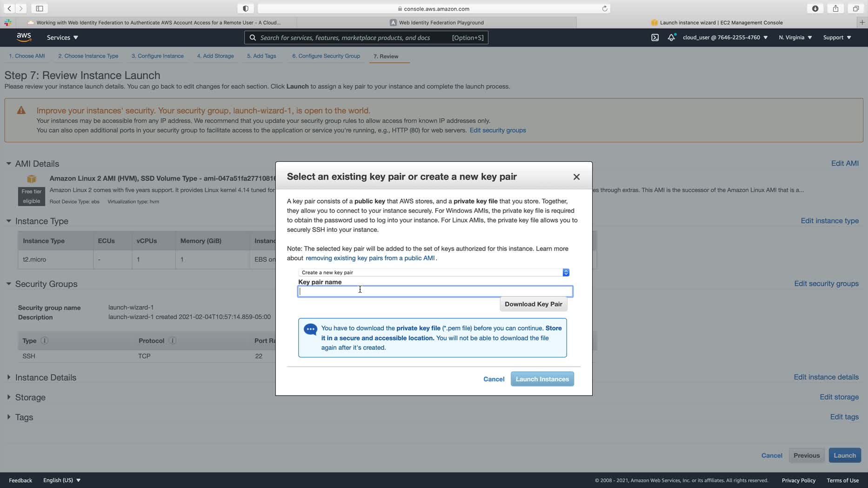Open the cloud_user account dropdown
868x488 pixels.
(725, 38)
